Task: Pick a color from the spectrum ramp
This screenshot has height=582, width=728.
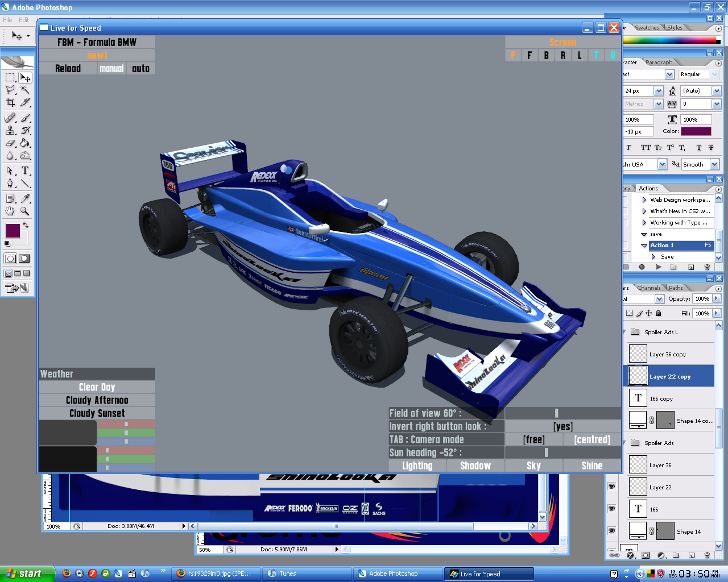Action: tap(671, 40)
